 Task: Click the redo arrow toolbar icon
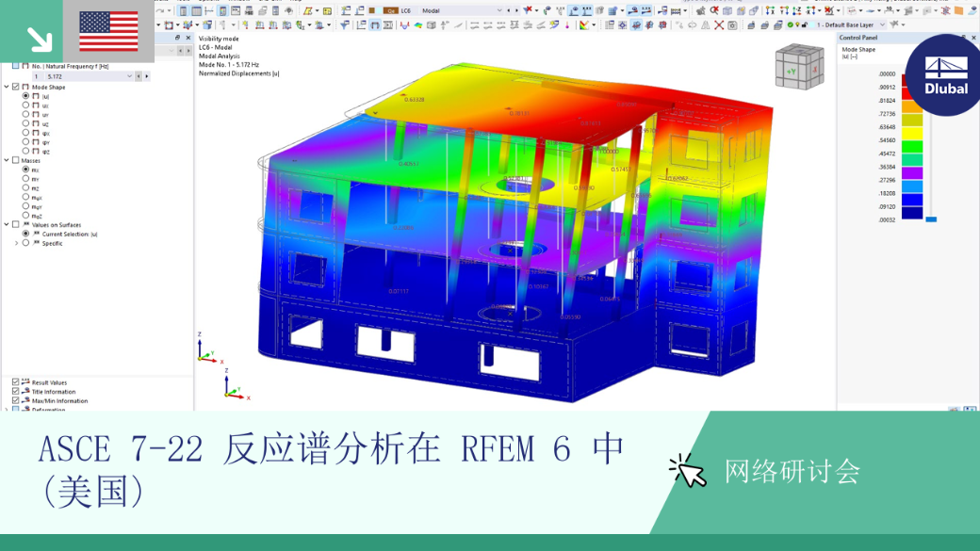[x=161, y=10]
